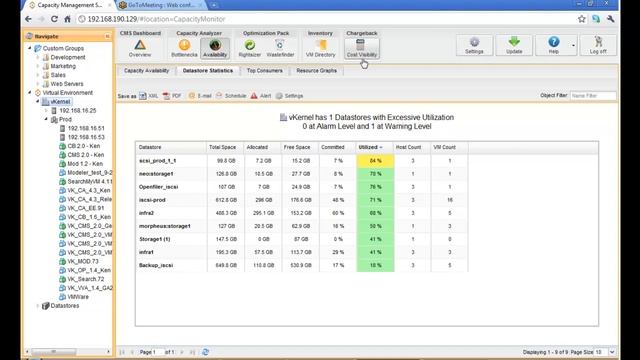Open the Bottlenecks analyzer
This screenshot has width=640, height=360.
pyautogui.click(x=184, y=48)
